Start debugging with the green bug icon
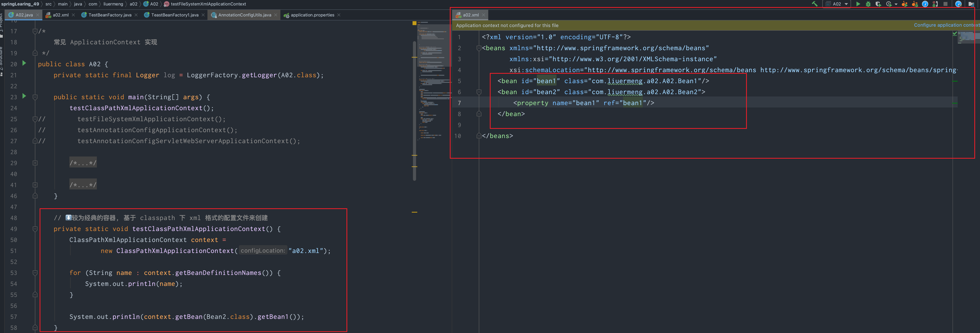Viewport: 980px width, 333px height. [868, 4]
